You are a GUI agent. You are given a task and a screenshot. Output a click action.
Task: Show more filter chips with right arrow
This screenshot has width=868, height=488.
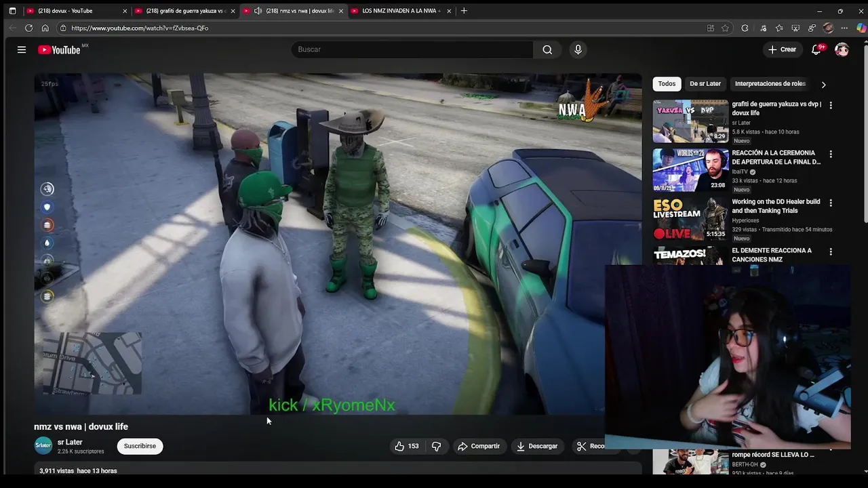click(x=823, y=85)
